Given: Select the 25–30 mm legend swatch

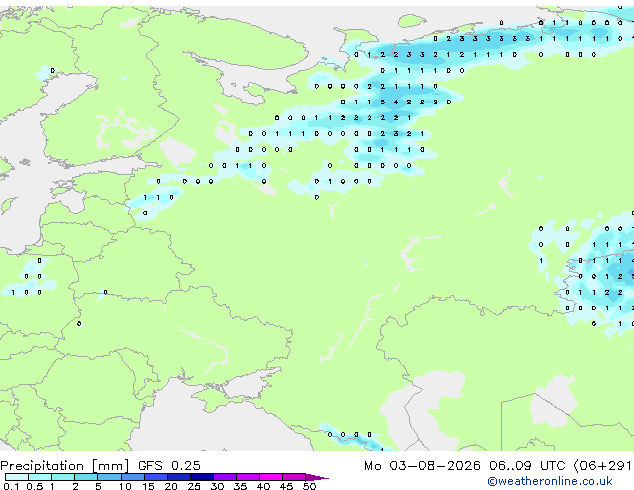Looking at the screenshot, I should [x=201, y=477].
